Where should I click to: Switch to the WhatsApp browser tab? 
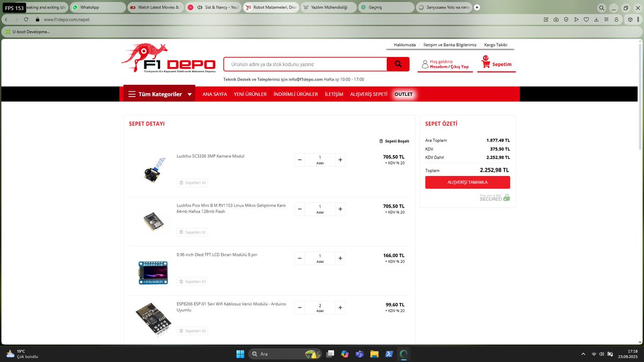coord(97,8)
